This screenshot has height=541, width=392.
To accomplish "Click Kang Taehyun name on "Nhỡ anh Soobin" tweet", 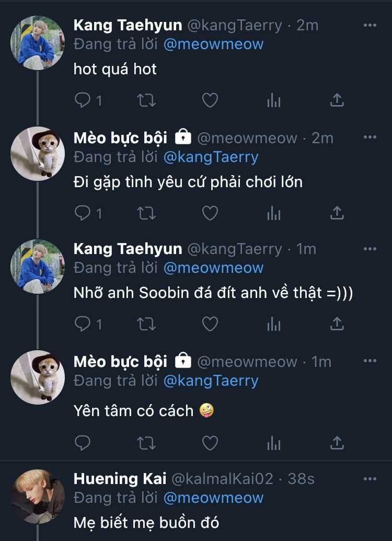I will [x=128, y=249].
